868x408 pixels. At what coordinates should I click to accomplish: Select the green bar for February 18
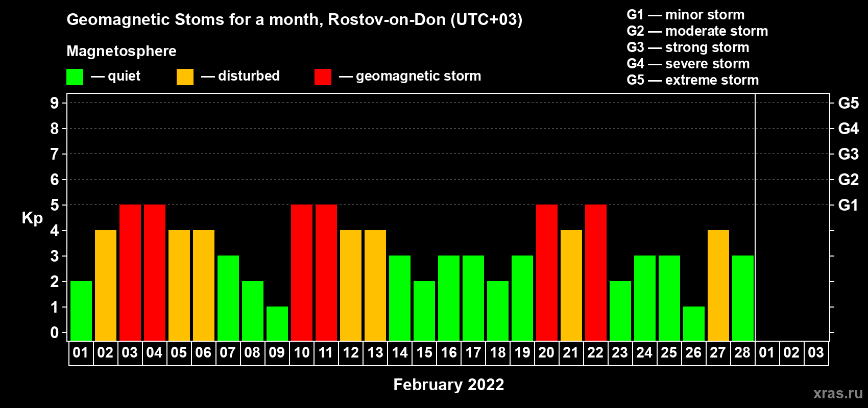coord(498,311)
